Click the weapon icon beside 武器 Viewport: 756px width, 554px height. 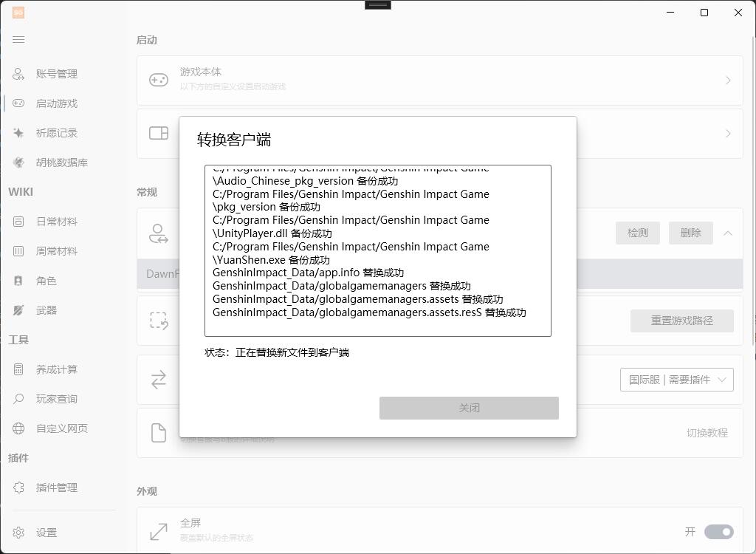tap(18, 310)
